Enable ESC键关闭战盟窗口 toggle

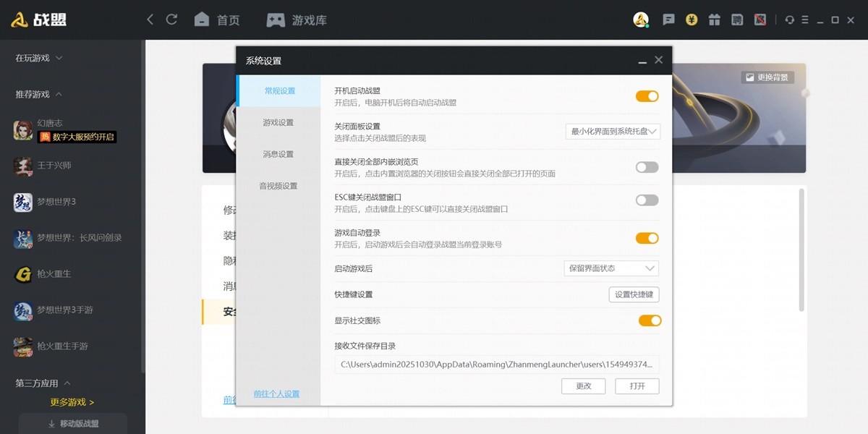(x=647, y=200)
